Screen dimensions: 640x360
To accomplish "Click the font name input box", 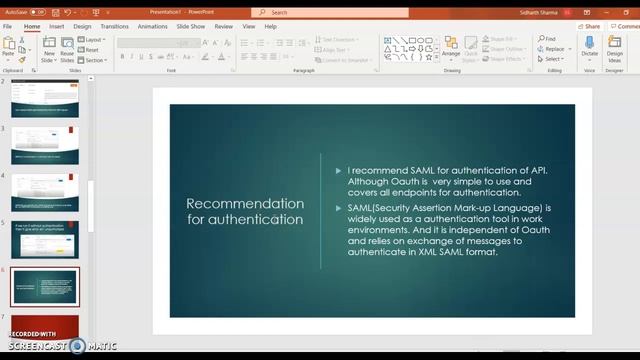I will (x=147, y=43).
